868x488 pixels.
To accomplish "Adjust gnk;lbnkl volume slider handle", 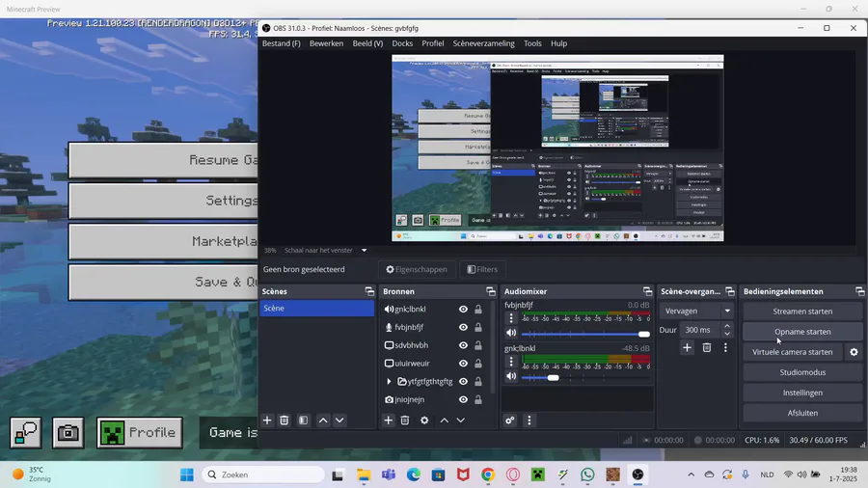I will [x=553, y=377].
